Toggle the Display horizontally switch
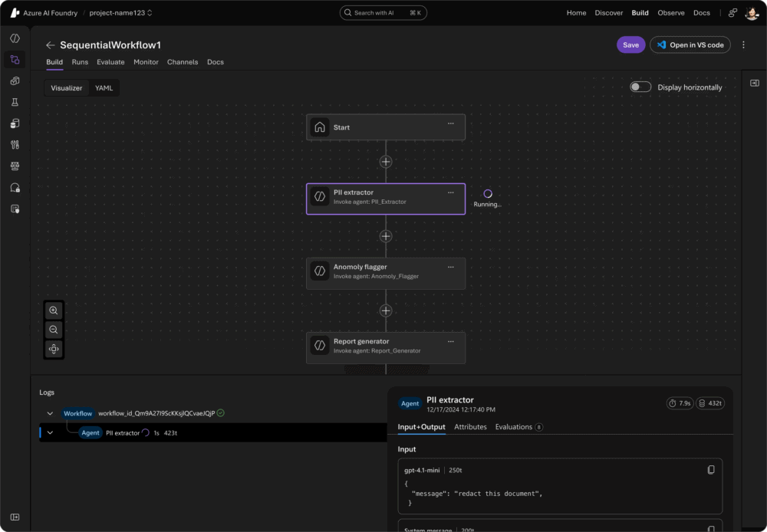This screenshot has width=767, height=532. [x=640, y=87]
